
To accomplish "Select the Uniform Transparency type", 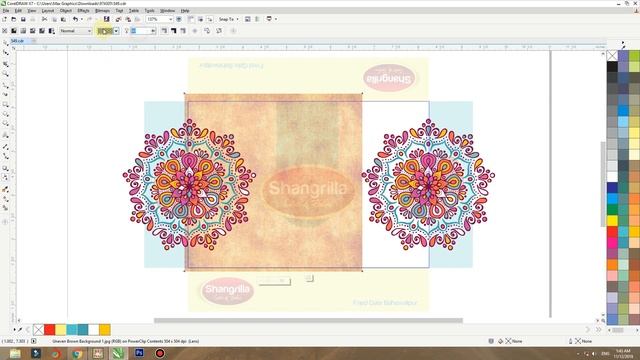I will pos(14,31).
